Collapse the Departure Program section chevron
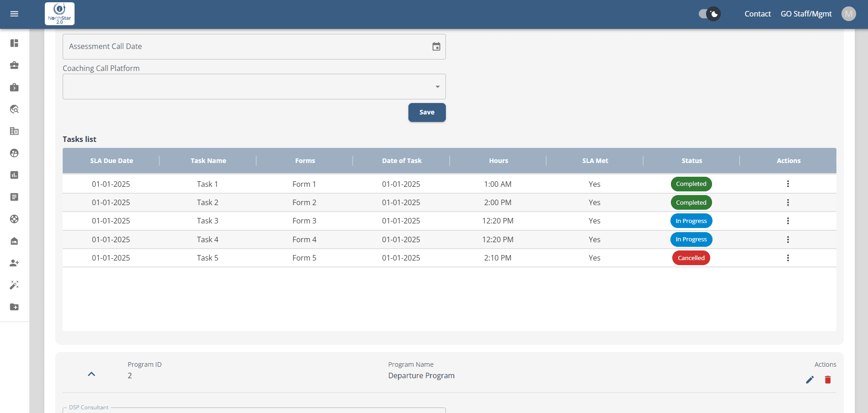This screenshot has height=413, width=868. [x=91, y=374]
